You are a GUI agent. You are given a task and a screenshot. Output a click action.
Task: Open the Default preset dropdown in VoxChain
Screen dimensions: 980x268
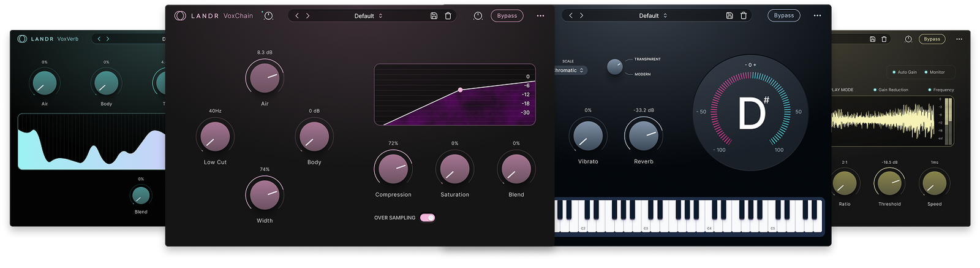pos(368,16)
